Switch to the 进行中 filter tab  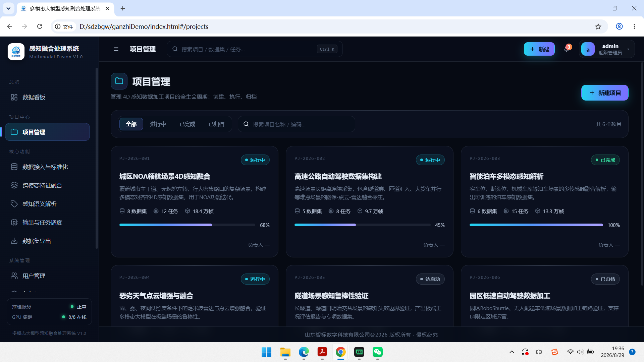[158, 124]
